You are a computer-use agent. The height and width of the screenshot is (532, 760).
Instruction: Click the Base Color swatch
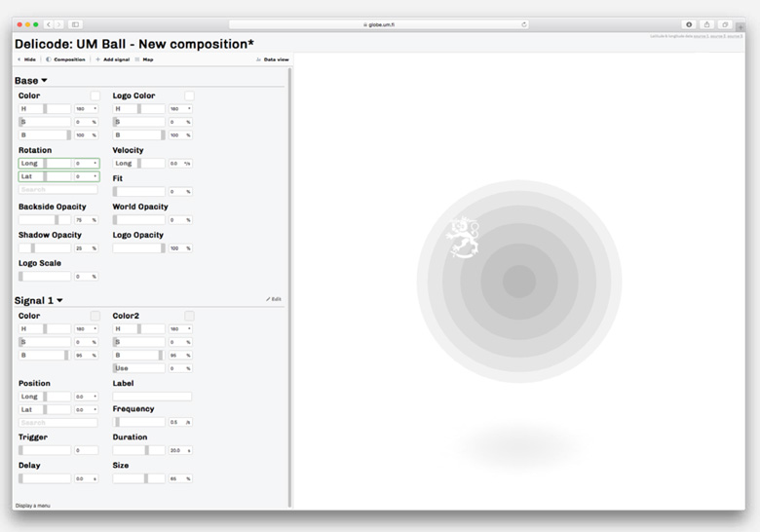95,95
